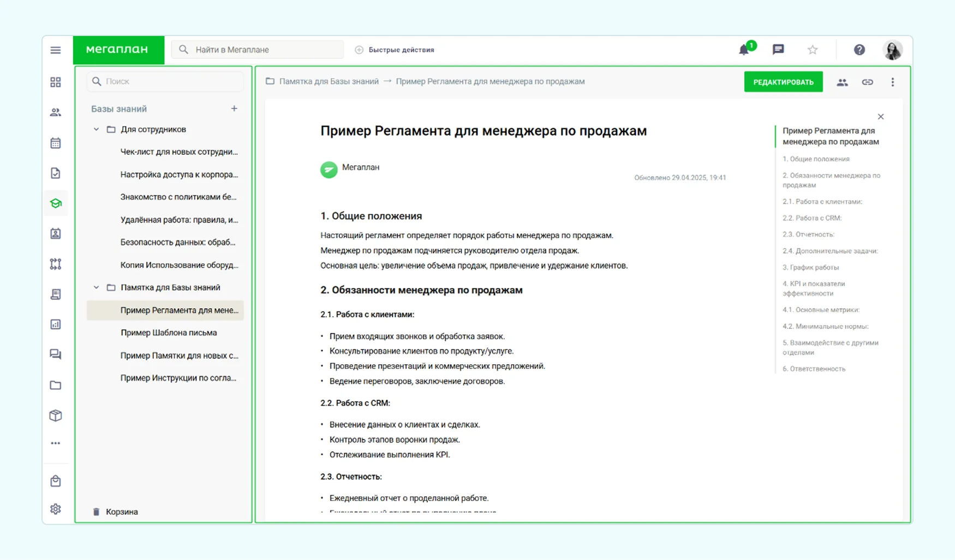Open the dashboard grid icon in sidebar
Viewport: 955px width, 560px height.
(56, 82)
